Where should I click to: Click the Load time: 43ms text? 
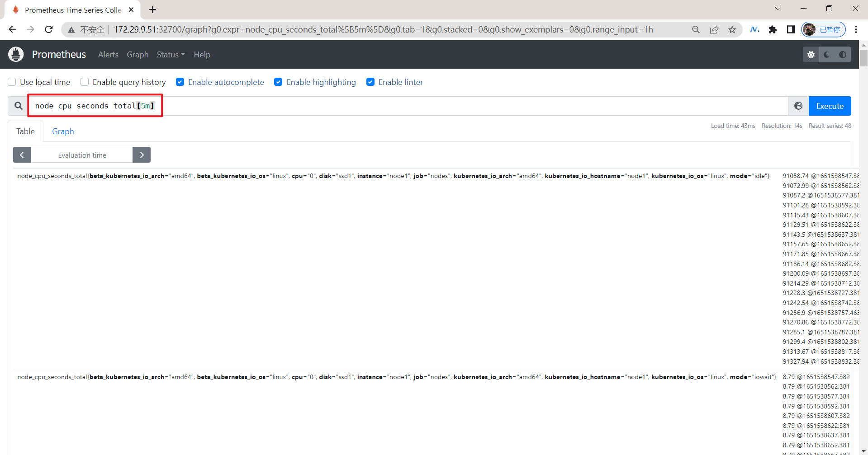(733, 126)
